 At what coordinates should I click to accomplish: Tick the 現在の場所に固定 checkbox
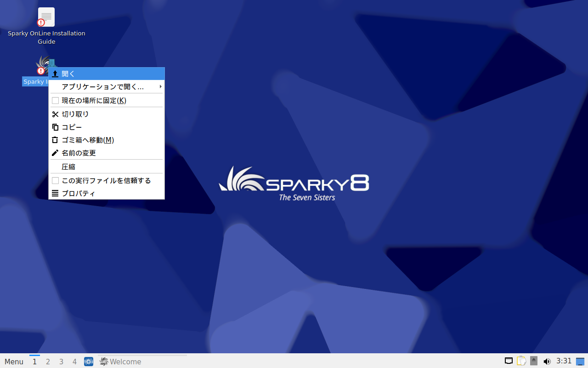pyautogui.click(x=55, y=100)
